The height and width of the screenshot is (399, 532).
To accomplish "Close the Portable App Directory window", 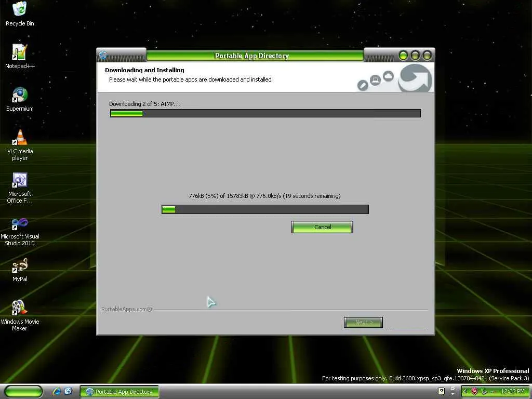I will pyautogui.click(x=427, y=55).
